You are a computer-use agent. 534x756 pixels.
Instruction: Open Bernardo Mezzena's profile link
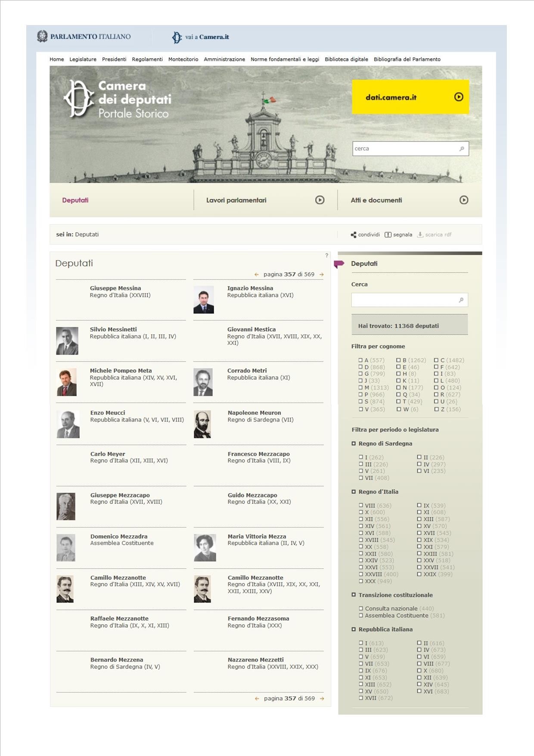(x=117, y=660)
